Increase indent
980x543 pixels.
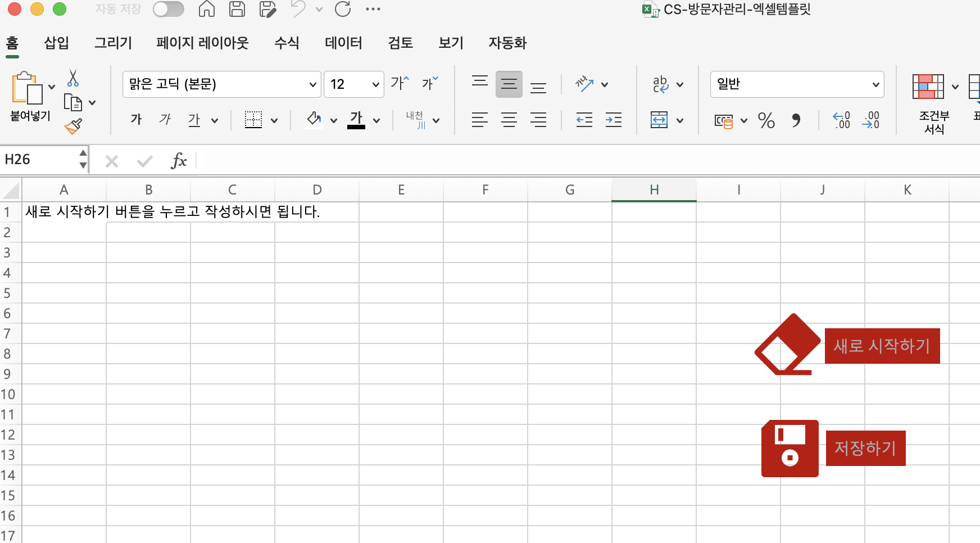coord(614,120)
